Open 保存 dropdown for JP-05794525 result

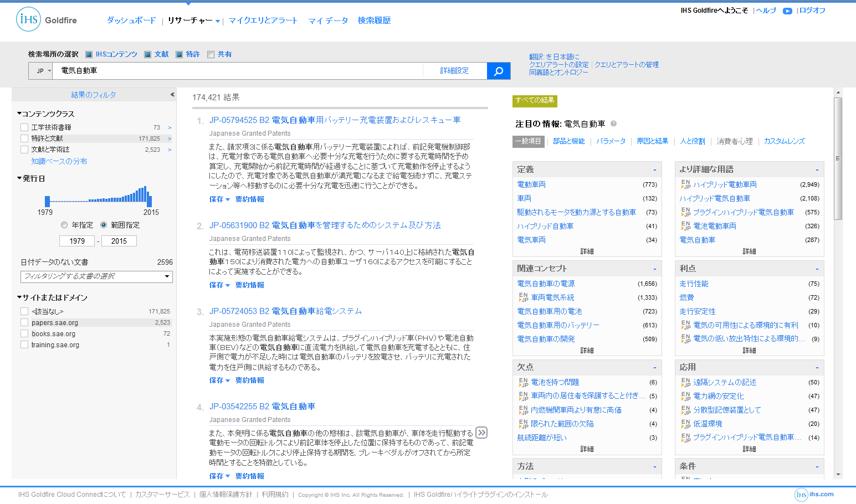pos(219,199)
